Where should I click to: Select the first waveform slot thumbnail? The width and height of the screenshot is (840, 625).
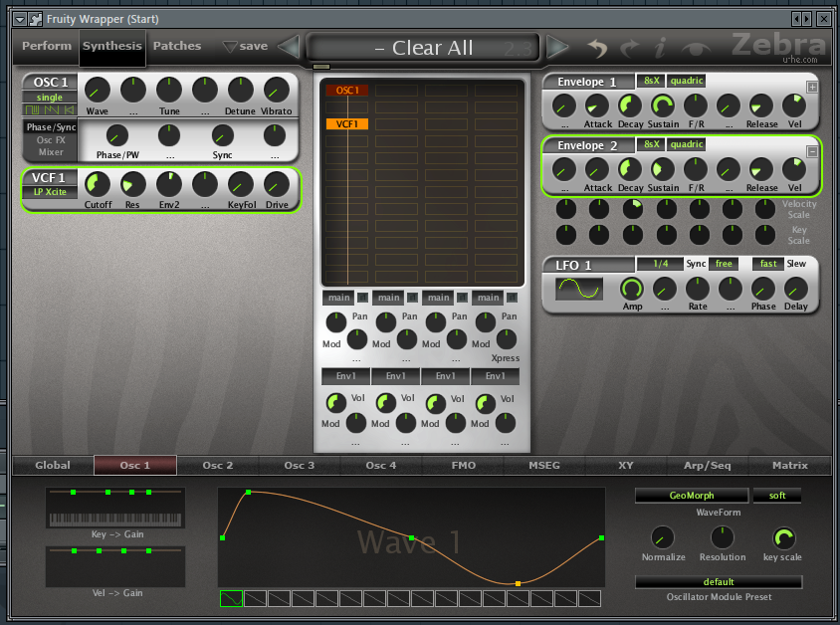[232, 599]
